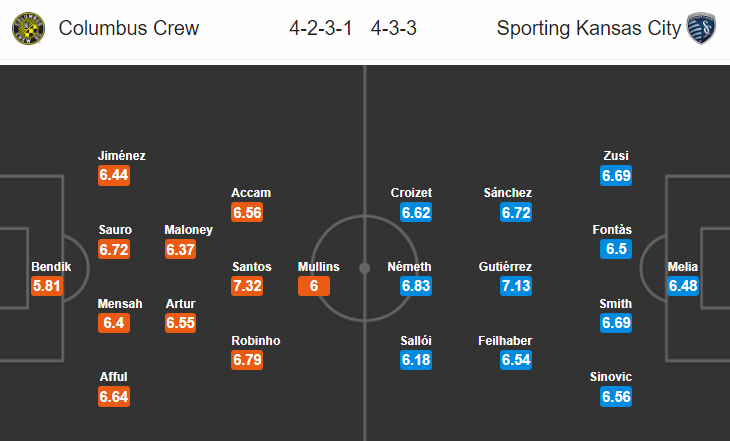
Task: Click the 4-2-3-1 formation label
Action: tap(320, 28)
